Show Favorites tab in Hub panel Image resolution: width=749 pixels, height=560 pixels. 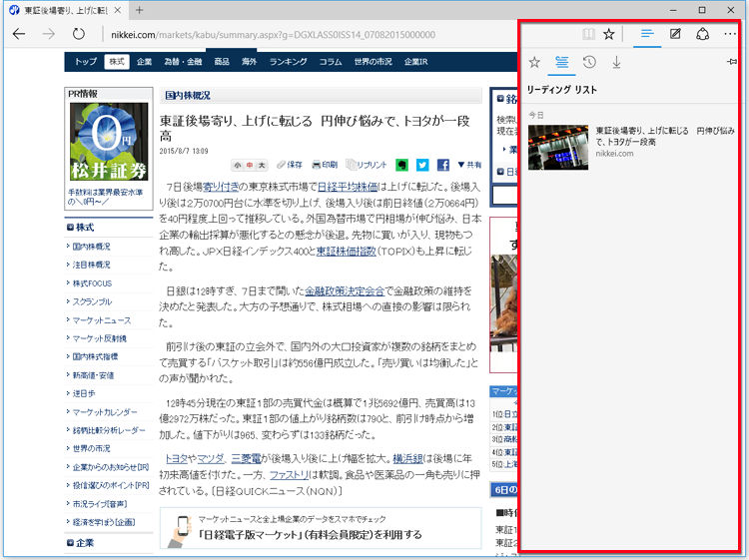point(534,63)
